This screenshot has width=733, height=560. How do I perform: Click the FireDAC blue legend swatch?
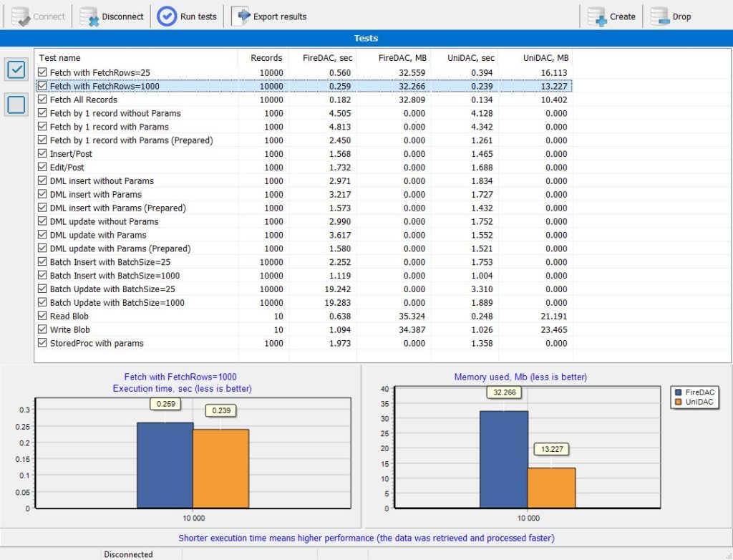[x=679, y=392]
